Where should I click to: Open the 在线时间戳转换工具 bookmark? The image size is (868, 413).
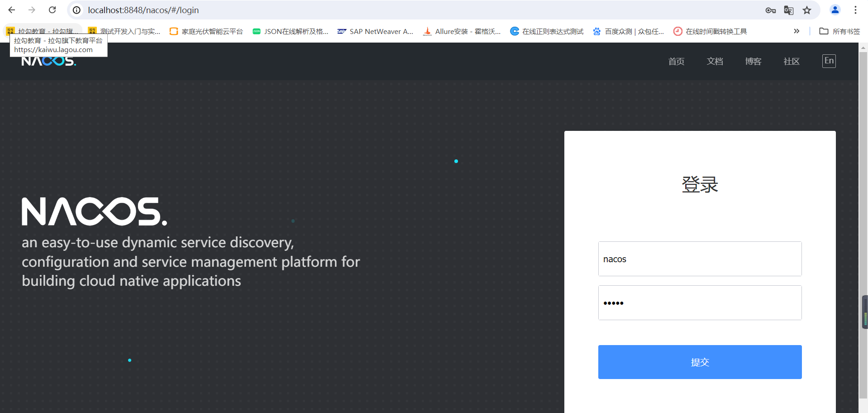(710, 31)
